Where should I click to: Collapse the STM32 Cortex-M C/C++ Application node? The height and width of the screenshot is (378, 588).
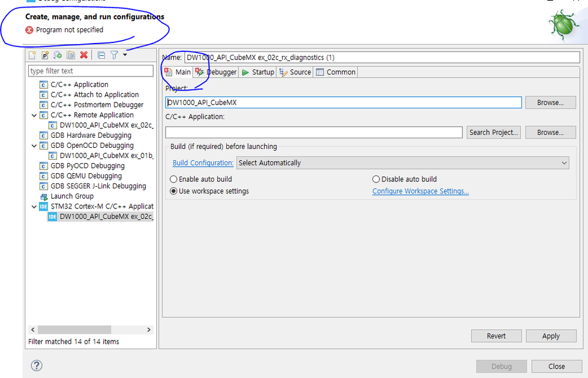(x=34, y=207)
